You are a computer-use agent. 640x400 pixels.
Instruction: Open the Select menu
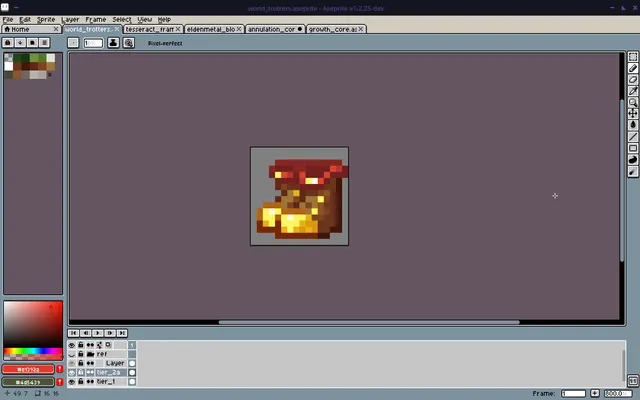coord(122,20)
